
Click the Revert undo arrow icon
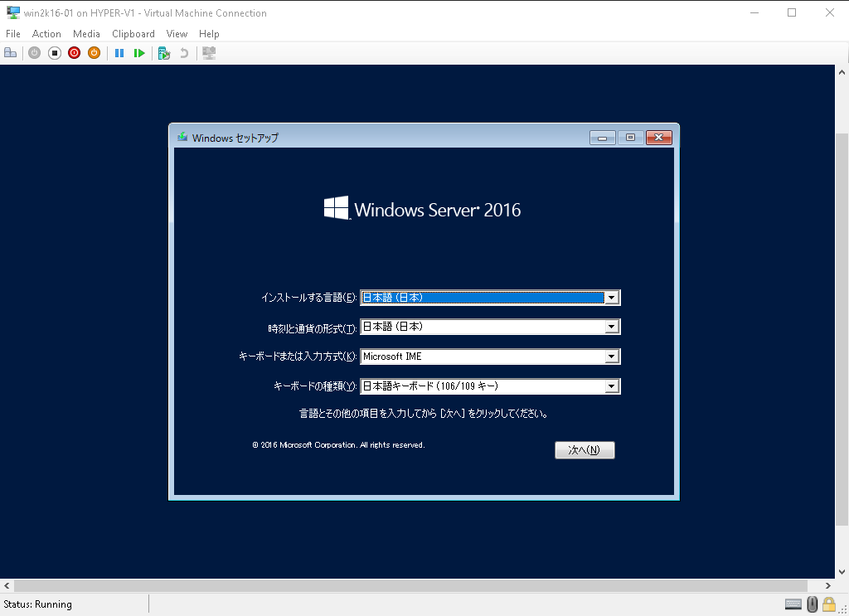pyautogui.click(x=184, y=53)
